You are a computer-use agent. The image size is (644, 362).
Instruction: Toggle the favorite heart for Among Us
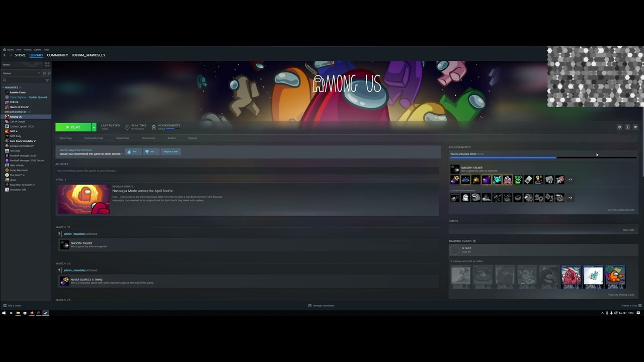[635, 127]
